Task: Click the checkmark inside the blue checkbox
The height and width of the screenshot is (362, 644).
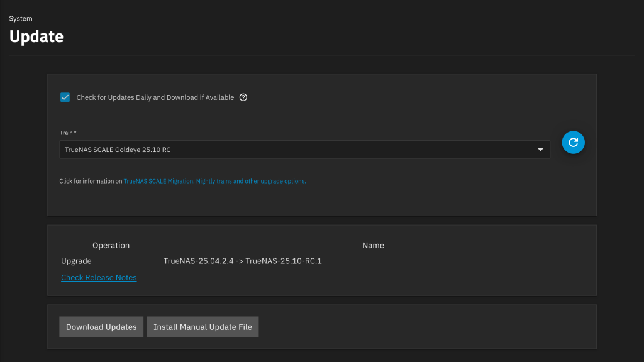Action: 65,97
